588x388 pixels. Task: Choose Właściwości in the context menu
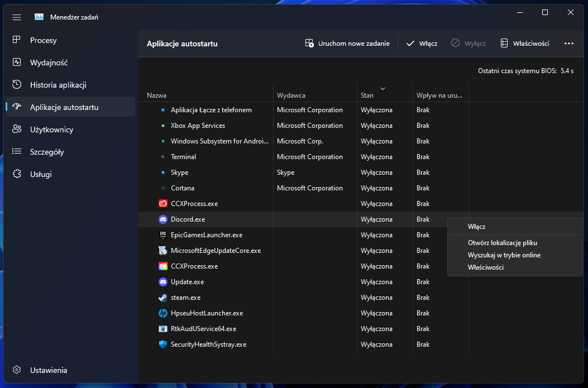pos(515,267)
